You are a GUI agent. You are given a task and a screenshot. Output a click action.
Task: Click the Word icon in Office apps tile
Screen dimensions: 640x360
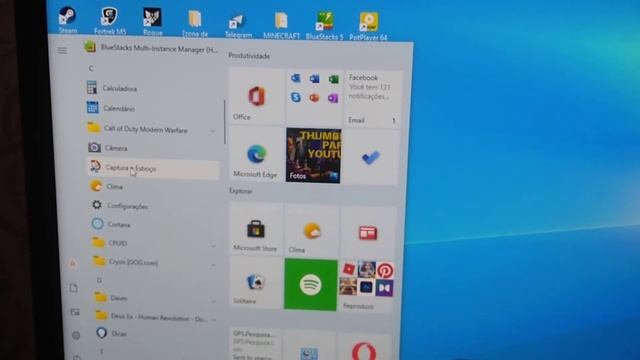(314, 78)
